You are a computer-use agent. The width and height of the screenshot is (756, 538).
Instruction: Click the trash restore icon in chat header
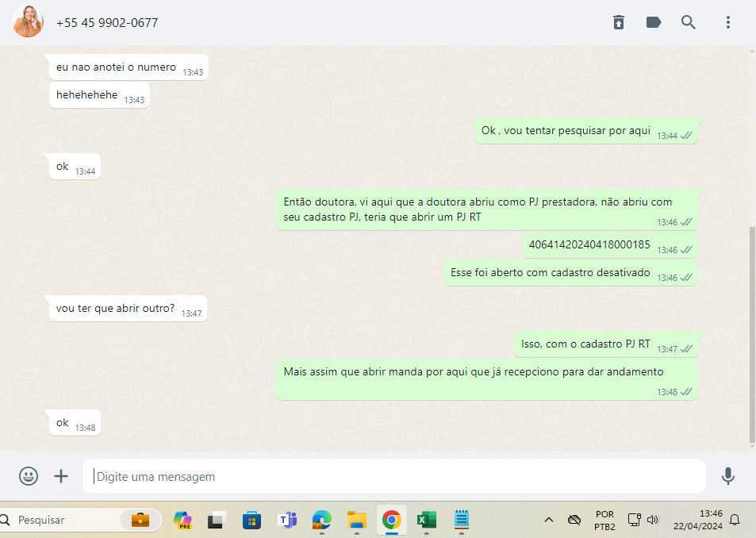click(619, 22)
